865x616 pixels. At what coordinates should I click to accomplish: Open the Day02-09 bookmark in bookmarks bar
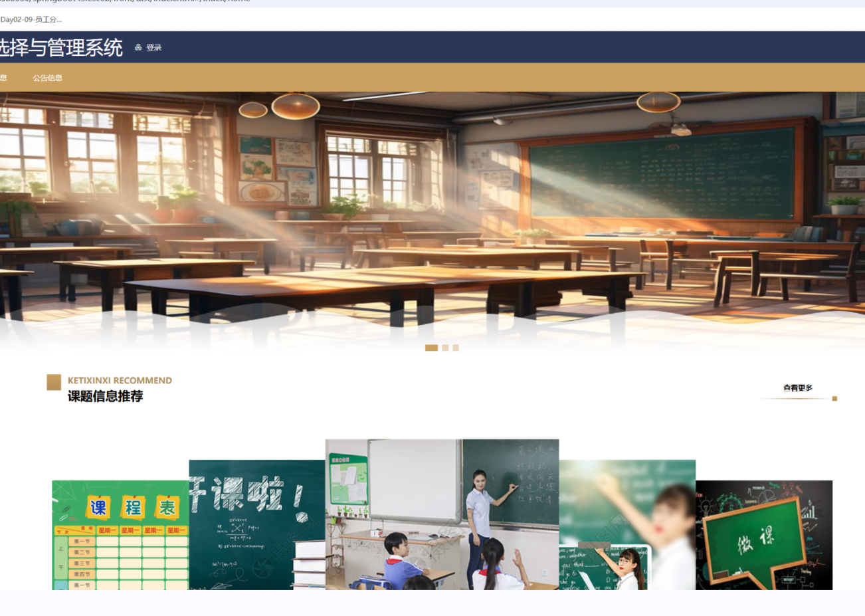[31, 19]
